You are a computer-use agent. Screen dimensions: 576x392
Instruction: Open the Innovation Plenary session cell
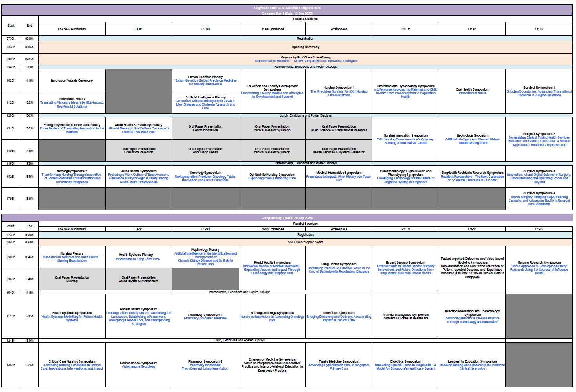pos(72,102)
